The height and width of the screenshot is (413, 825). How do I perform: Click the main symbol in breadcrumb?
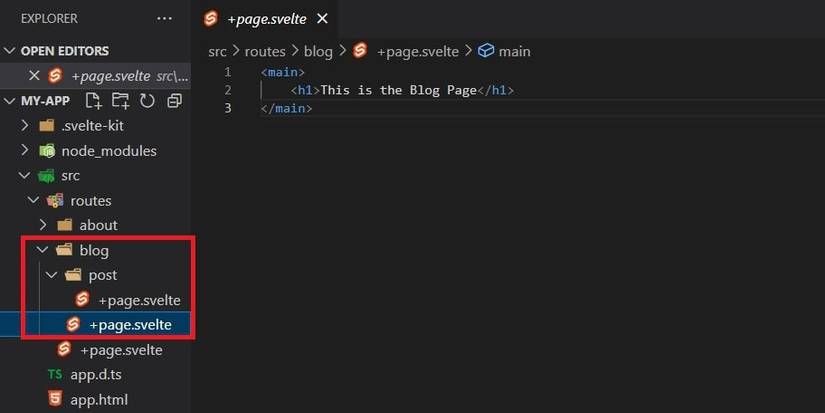514,51
